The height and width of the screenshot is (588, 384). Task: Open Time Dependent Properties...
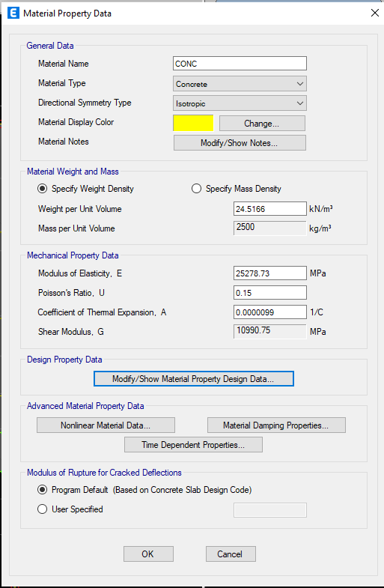pyautogui.click(x=193, y=445)
